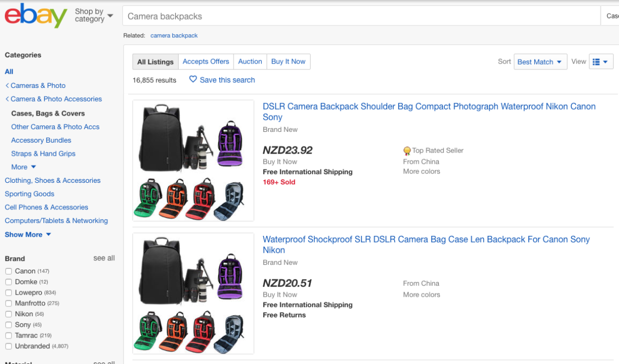Screen dimensions: 619x364
Task: Open Computers/Tablets & Networking category
Action: [56, 221]
